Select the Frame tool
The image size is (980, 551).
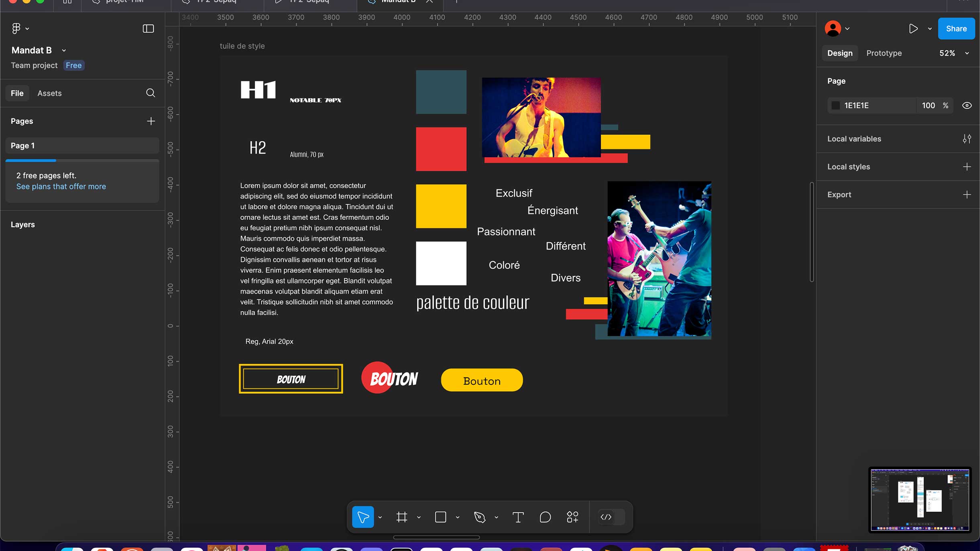[402, 517]
